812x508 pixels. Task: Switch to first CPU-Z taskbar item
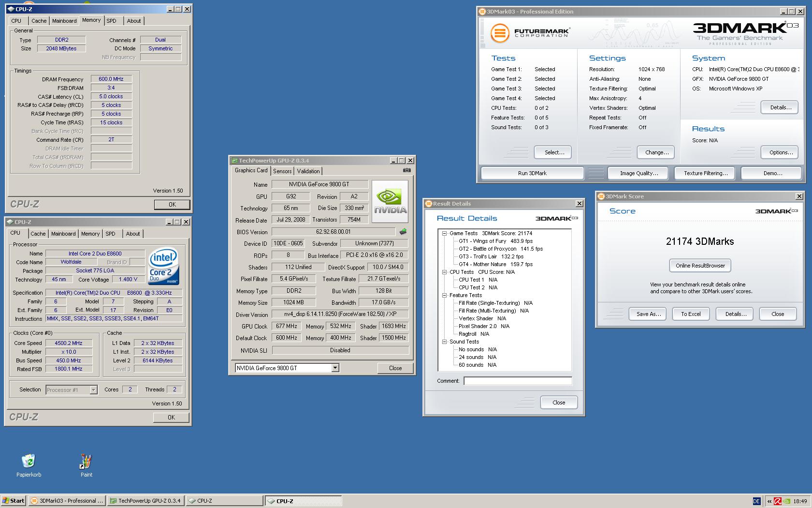click(x=224, y=501)
